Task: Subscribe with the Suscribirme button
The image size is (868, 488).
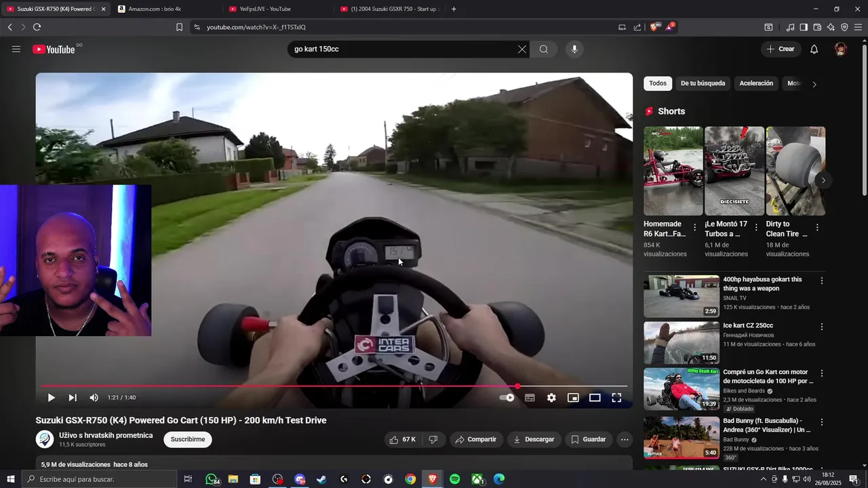Action: click(188, 439)
